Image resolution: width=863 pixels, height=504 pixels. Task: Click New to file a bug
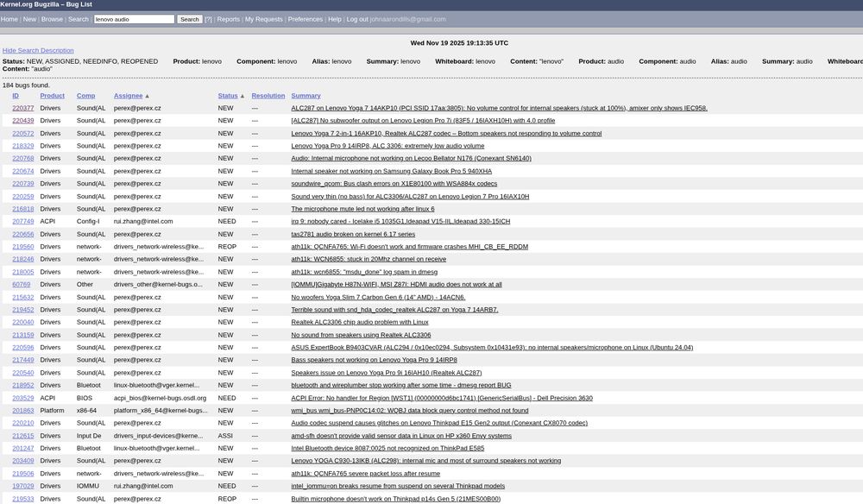[29, 19]
